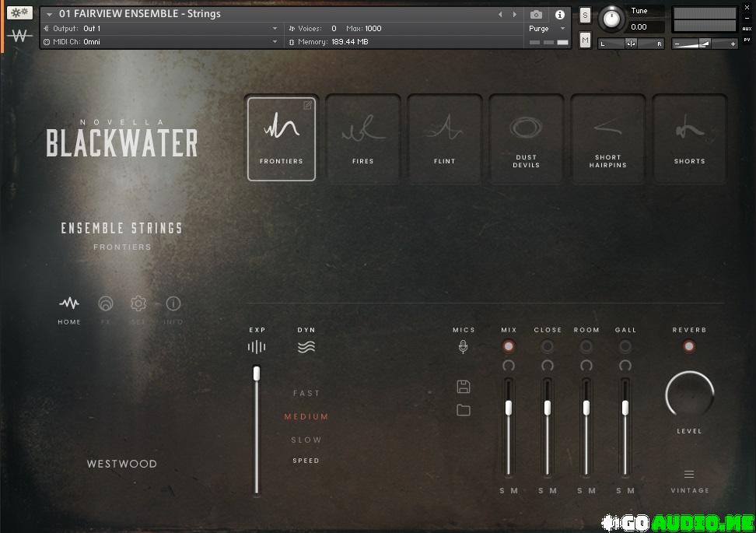
Task: Click the EXP expression bars icon
Action: 257,346
